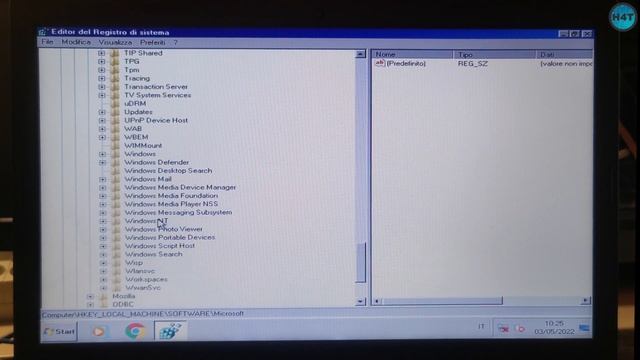Expand the Windows NT key

coord(103,221)
